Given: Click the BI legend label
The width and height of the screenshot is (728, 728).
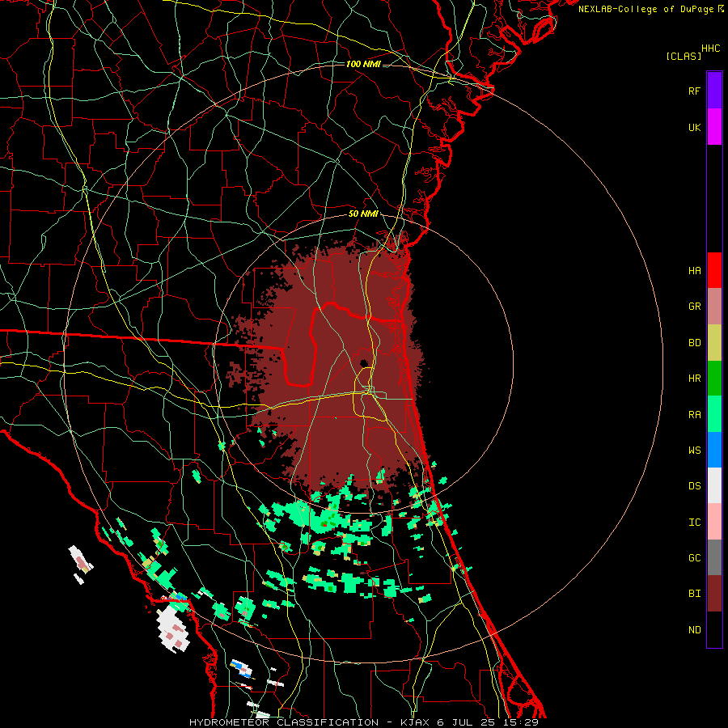Looking at the screenshot, I should [x=694, y=594].
